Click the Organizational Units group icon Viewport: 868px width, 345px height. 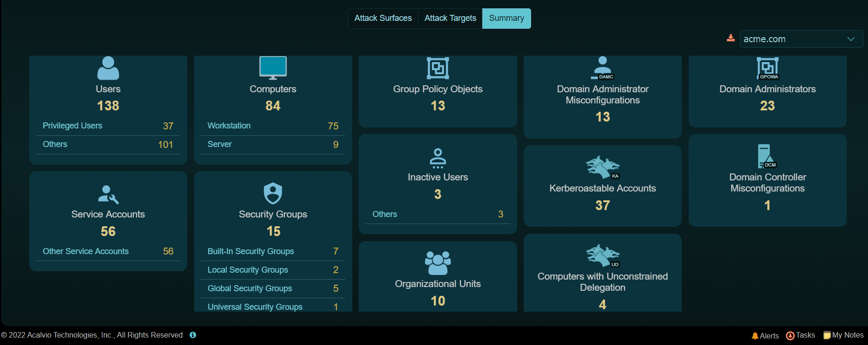pos(437,263)
